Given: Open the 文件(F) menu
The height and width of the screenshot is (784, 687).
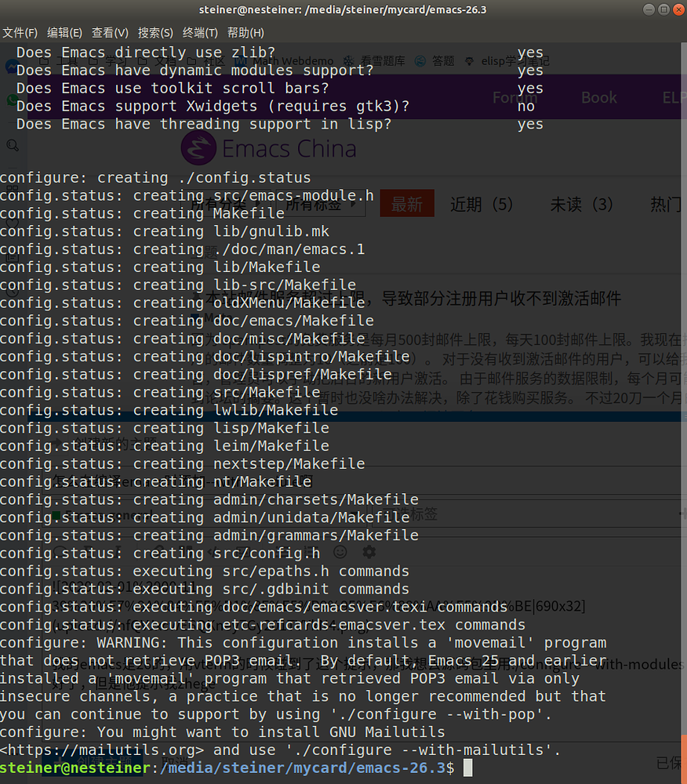Looking at the screenshot, I should pyautogui.click(x=20, y=33).
